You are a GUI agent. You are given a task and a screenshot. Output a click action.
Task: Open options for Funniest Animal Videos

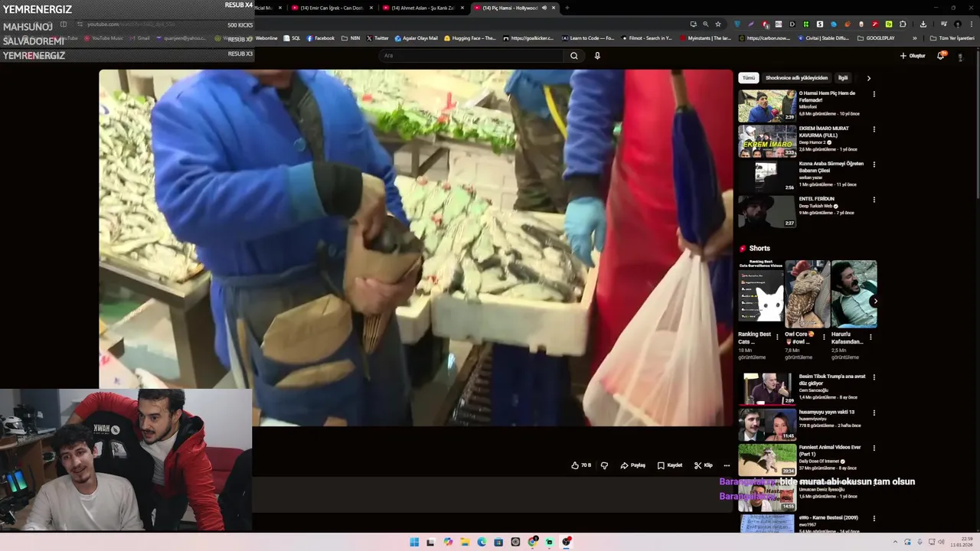click(x=874, y=448)
